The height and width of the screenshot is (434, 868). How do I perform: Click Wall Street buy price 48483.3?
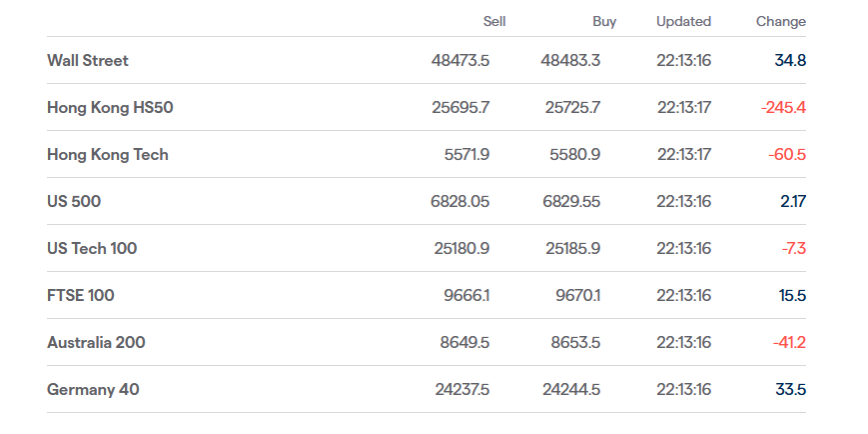[570, 61]
